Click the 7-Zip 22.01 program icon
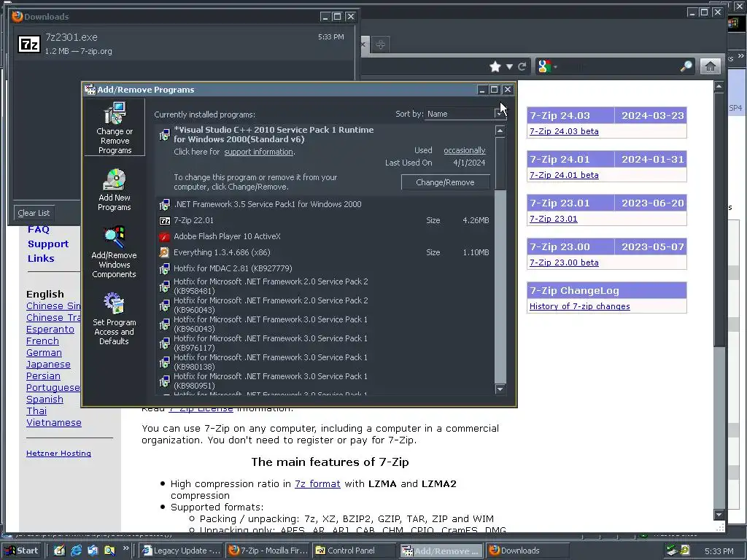747x560 pixels. tap(164, 220)
